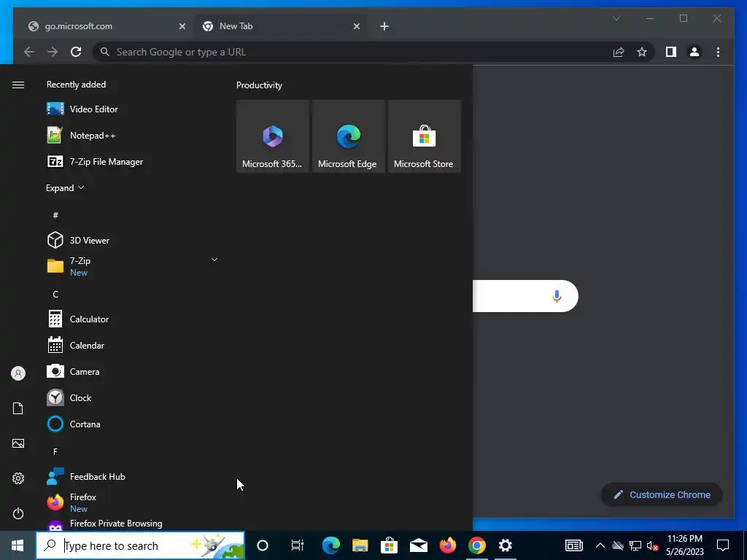Launch Edge from the taskbar
747x560 pixels.
point(330,545)
